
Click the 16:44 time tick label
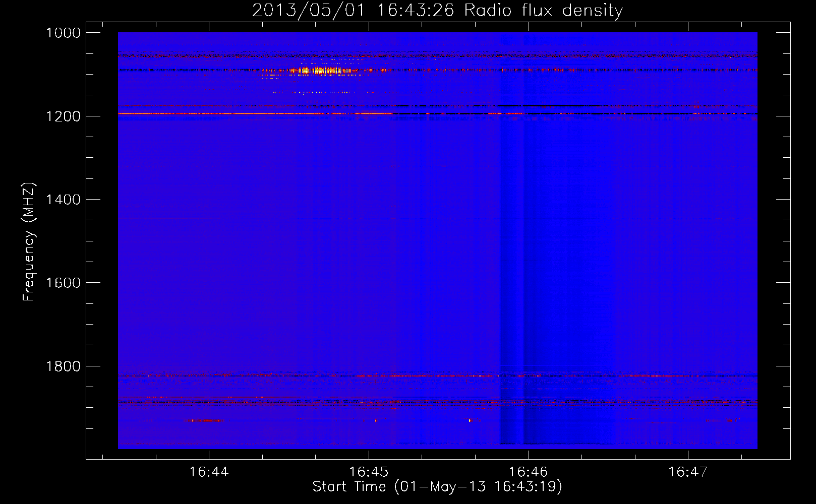tap(209, 472)
